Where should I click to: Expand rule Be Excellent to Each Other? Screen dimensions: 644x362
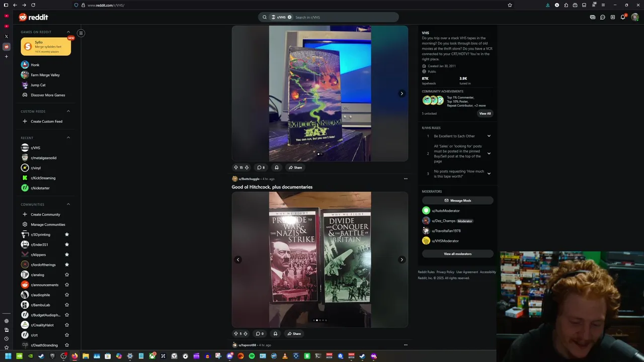click(x=489, y=136)
